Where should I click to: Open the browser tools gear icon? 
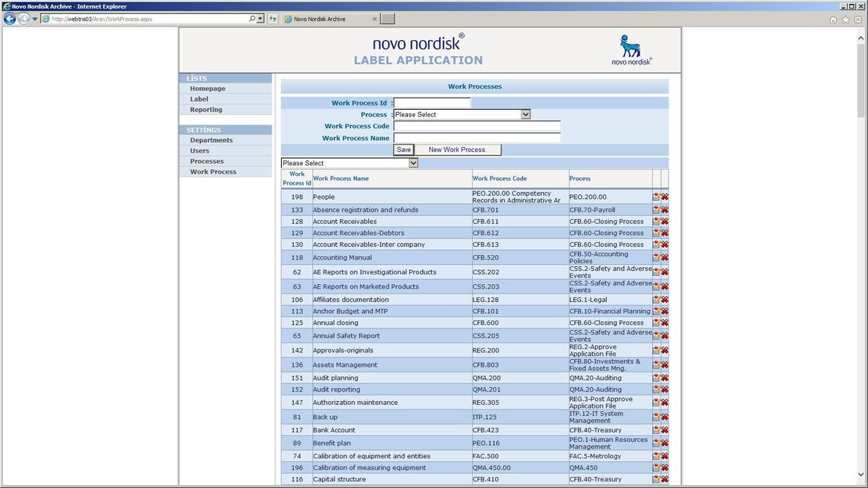858,19
